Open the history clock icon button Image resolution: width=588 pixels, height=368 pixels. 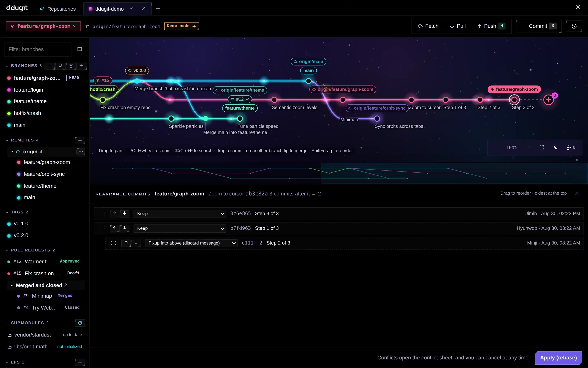(x=574, y=26)
